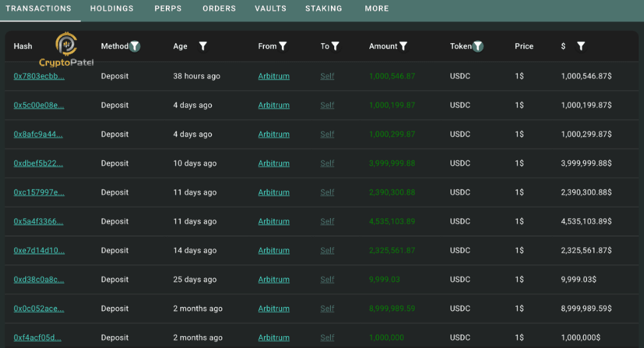The image size is (644, 348).
Task: Open transaction hash 0x7803ecbb
Action: click(x=39, y=76)
